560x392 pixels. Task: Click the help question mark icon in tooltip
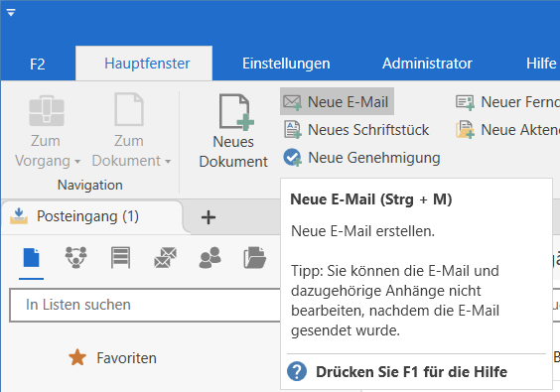coord(297,371)
